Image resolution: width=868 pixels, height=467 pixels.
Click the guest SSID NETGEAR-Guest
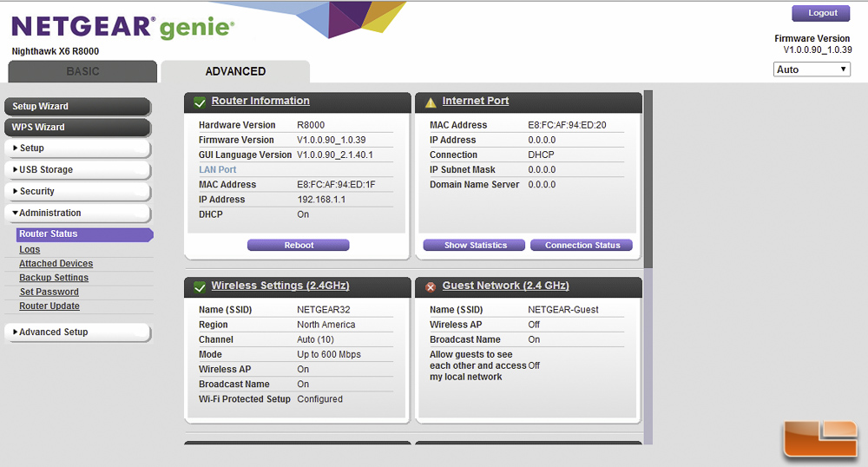click(563, 310)
